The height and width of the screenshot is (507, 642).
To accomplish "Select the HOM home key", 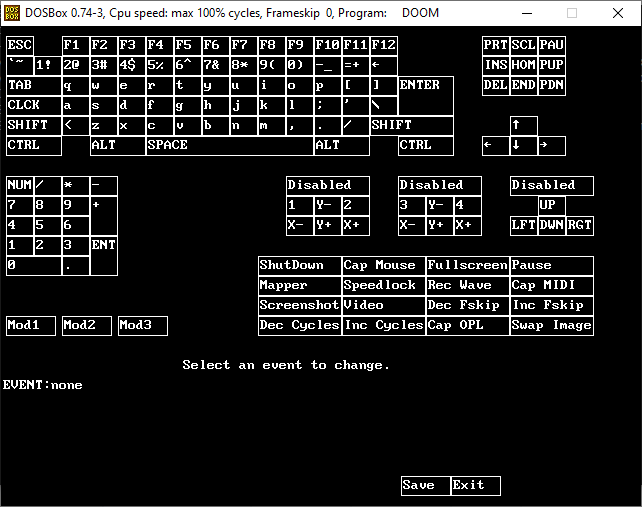I will tap(524, 65).
